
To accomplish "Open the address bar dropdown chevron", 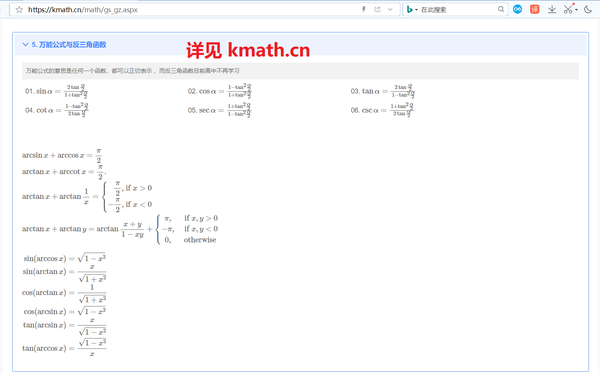I will 390,9.
